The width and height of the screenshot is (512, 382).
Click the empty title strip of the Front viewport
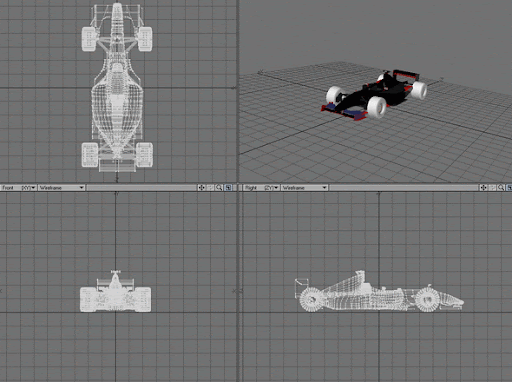tap(141, 188)
